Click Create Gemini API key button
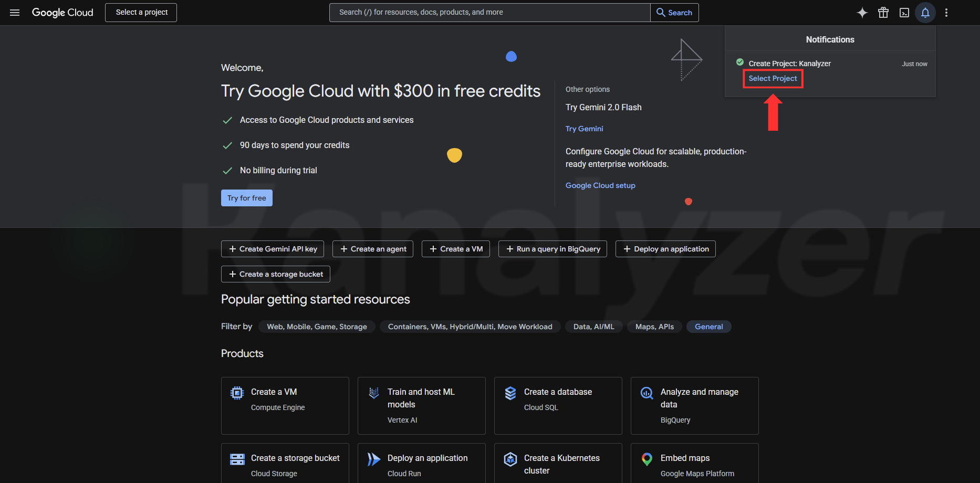Image resolution: width=980 pixels, height=483 pixels. click(x=273, y=249)
